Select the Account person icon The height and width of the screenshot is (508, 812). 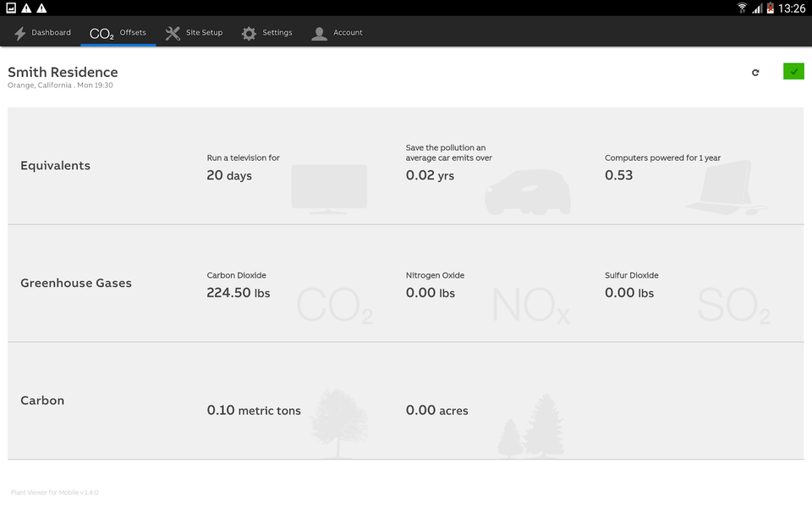click(319, 33)
